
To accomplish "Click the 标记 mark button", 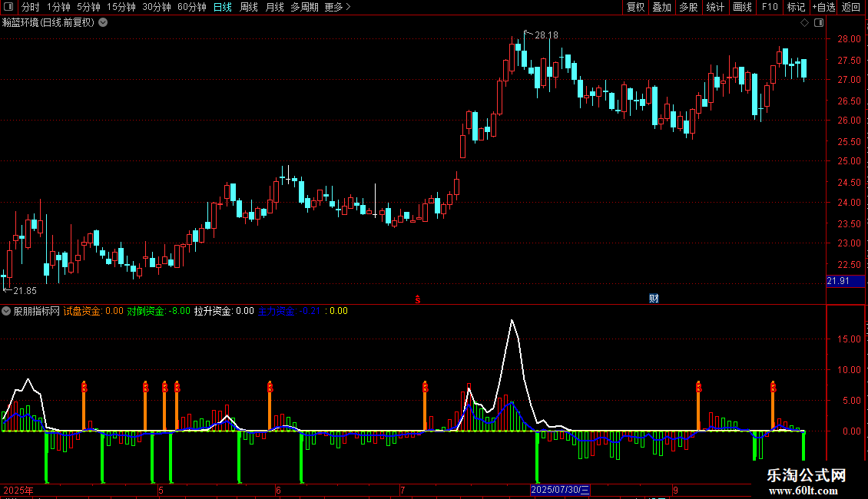I will coord(796,7).
